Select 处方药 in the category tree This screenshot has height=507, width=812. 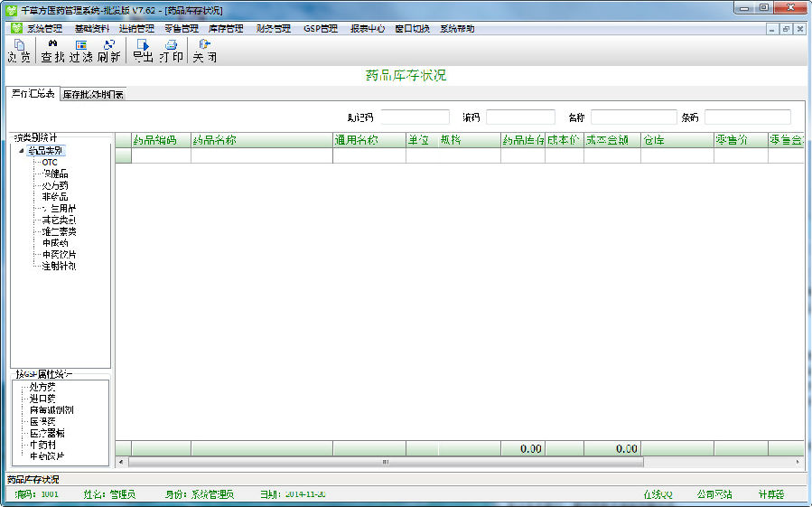pos(55,185)
